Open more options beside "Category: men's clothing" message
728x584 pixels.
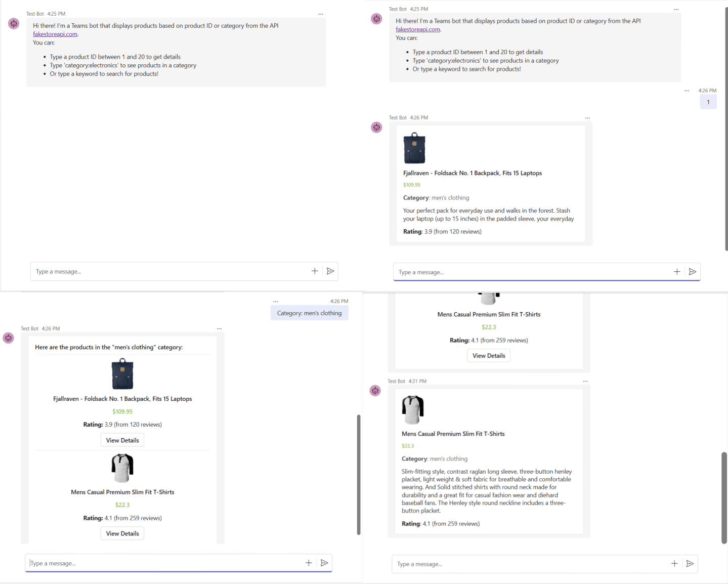[x=276, y=301]
